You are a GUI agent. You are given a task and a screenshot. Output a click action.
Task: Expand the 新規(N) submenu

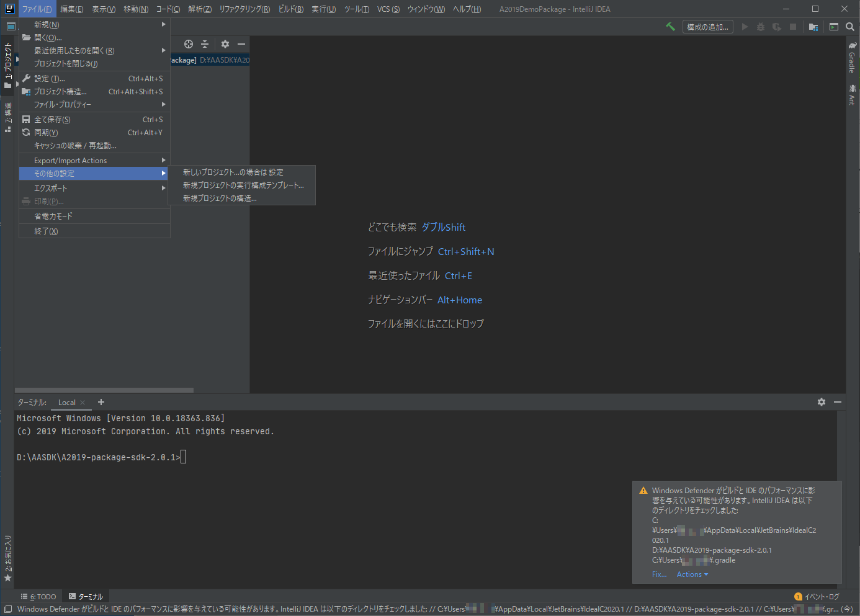pos(94,24)
